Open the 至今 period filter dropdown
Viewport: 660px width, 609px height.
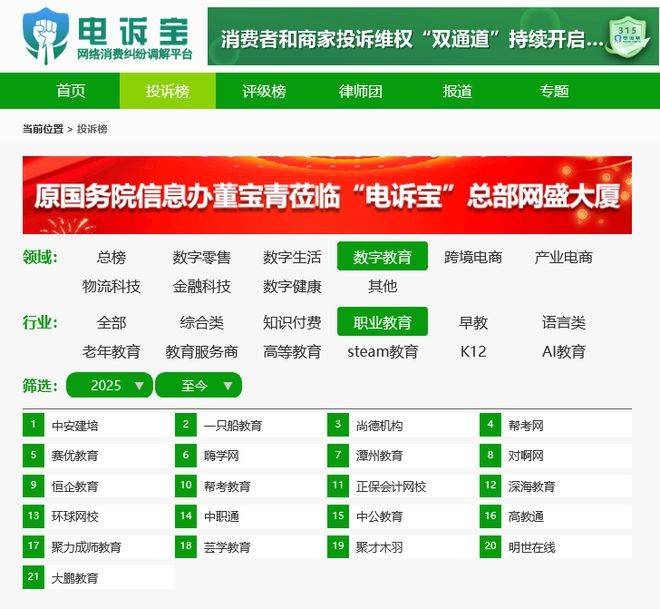coord(198,385)
